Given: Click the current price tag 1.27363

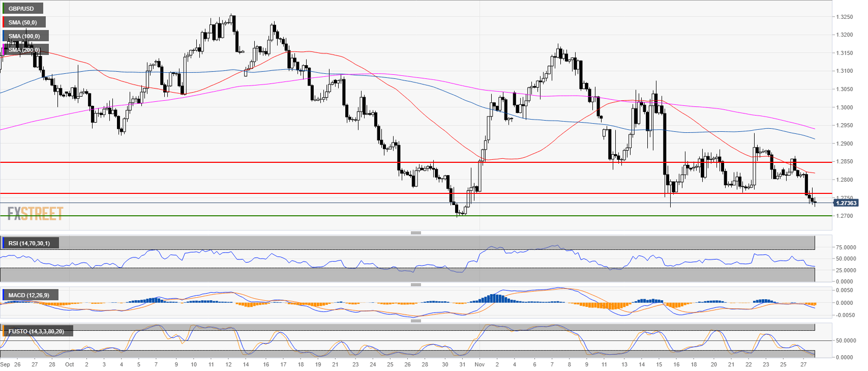Looking at the screenshot, I should pos(846,203).
